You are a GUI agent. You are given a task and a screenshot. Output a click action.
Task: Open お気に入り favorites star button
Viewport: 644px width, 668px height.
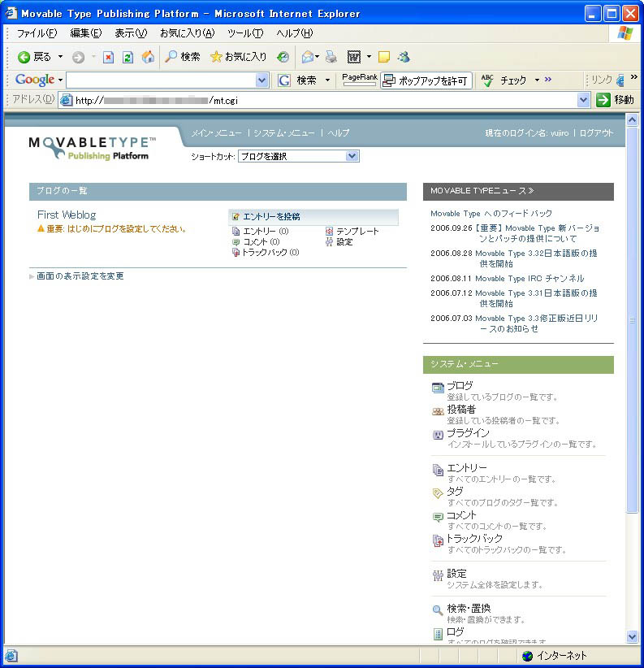click(x=239, y=57)
